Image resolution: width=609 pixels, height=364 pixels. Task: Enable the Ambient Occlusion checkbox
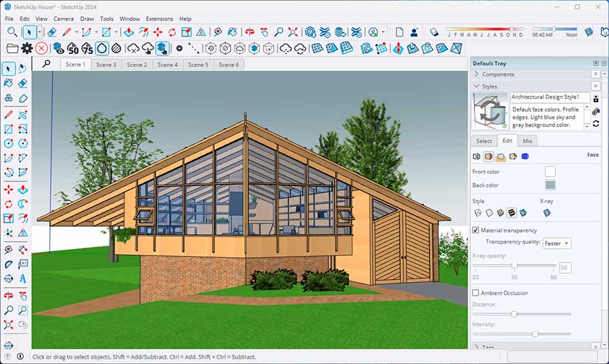click(476, 293)
